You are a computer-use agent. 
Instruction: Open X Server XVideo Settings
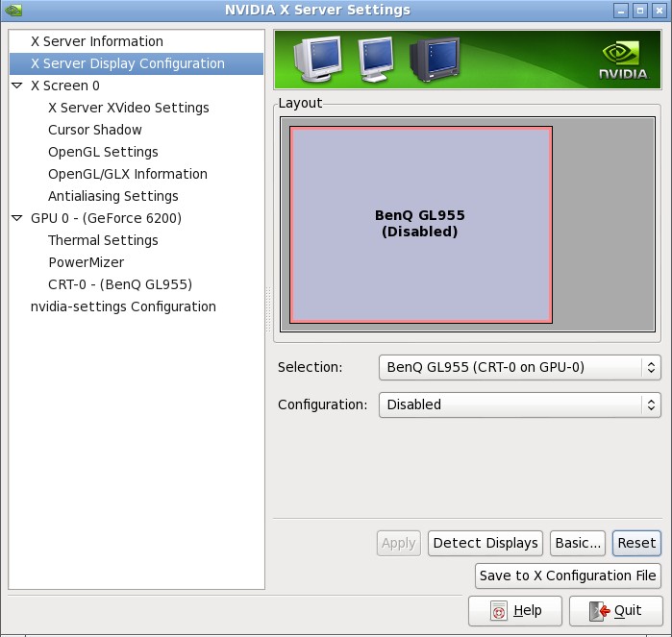pyautogui.click(x=129, y=108)
